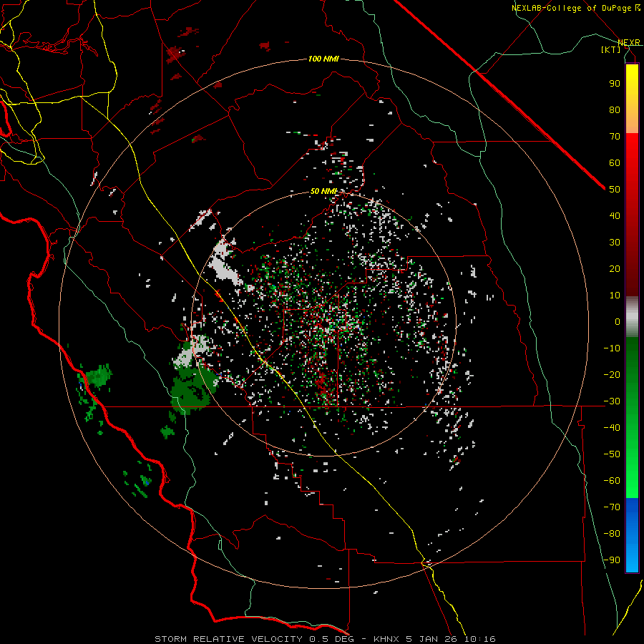Click the -90 knot scale label

(x=612, y=560)
